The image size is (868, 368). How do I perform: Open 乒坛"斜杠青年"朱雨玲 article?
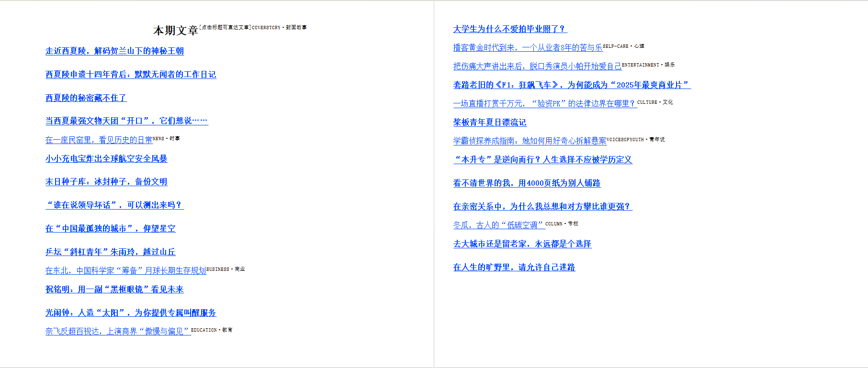[x=110, y=252]
